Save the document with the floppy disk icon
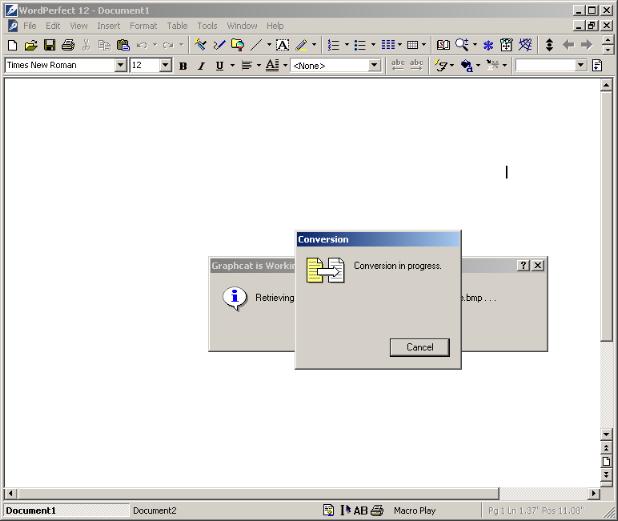This screenshot has height=521, width=618. point(49,45)
